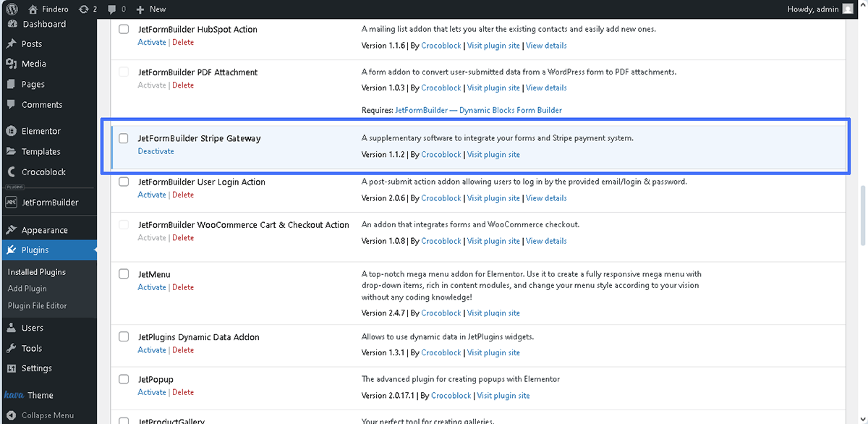The height and width of the screenshot is (424, 868).
Task: Select the JetMenu plugin checkbox
Action: coord(124,274)
